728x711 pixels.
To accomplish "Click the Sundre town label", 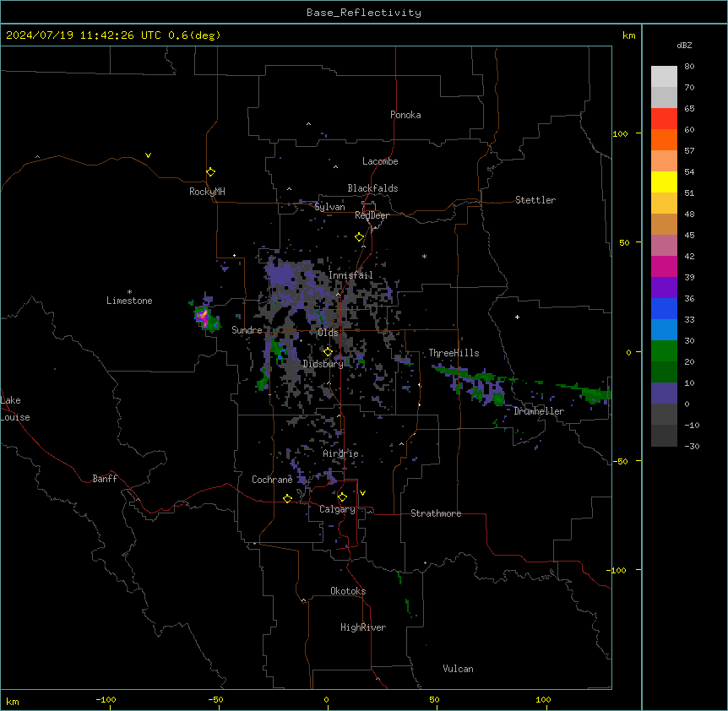I will [x=247, y=330].
